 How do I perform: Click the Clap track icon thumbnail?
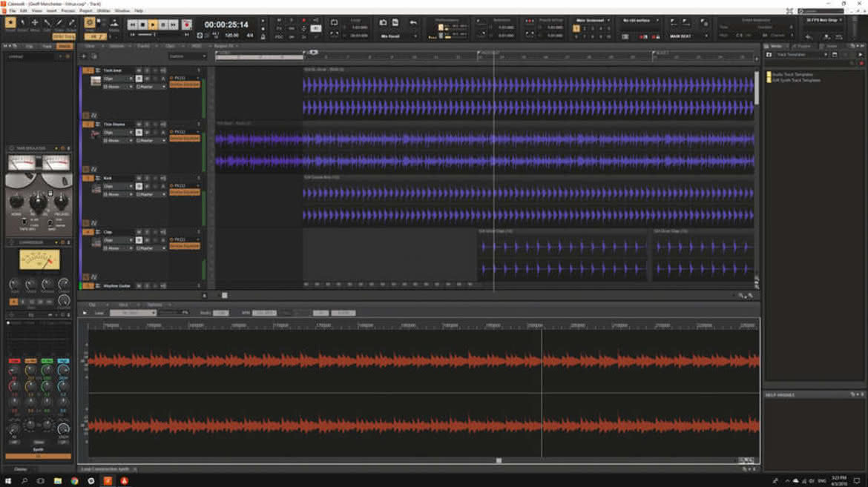coord(95,243)
